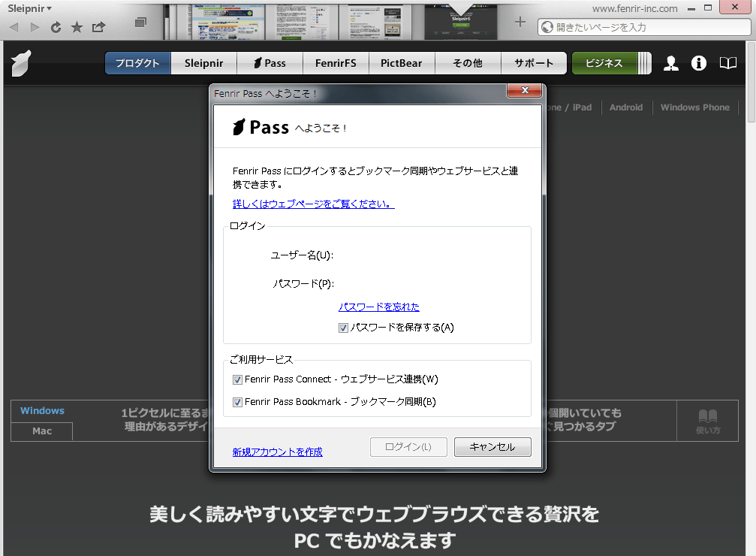Image resolution: width=756 pixels, height=556 pixels.
Task: Click the information icon
Action: 699,63
